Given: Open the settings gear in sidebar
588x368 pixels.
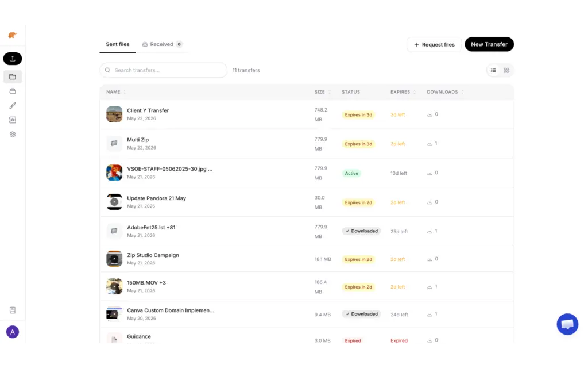Looking at the screenshot, I should (13, 135).
